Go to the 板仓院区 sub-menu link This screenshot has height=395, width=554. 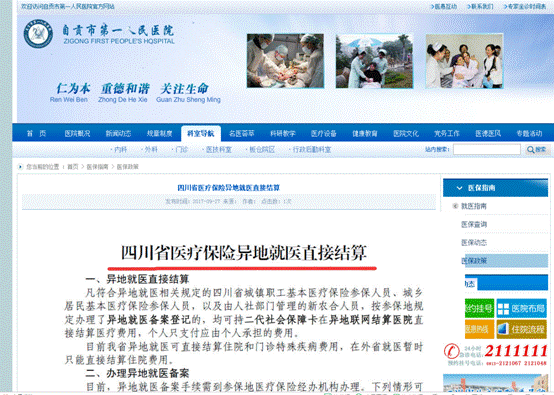tap(262, 149)
